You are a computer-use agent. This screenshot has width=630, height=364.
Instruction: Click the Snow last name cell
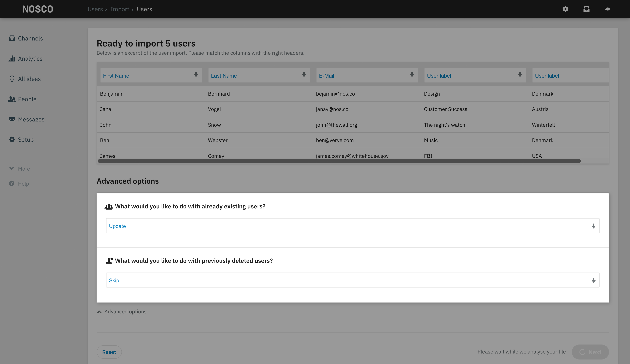[x=214, y=125]
